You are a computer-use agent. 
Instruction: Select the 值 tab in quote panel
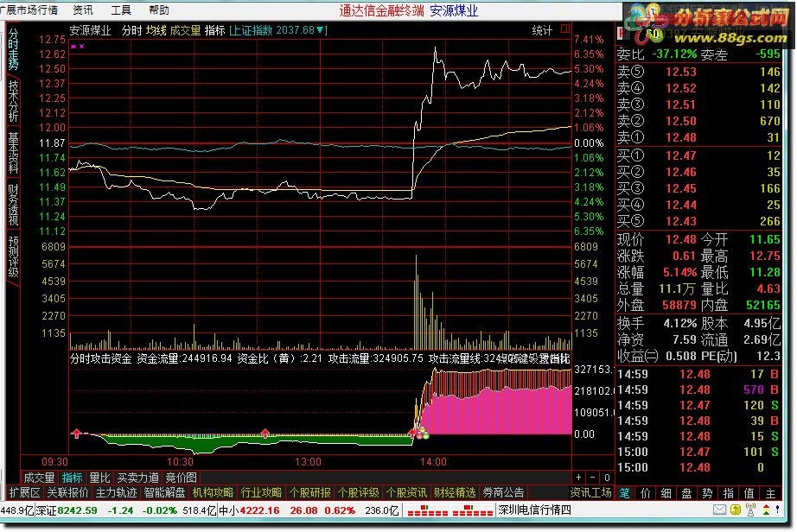click(x=749, y=493)
